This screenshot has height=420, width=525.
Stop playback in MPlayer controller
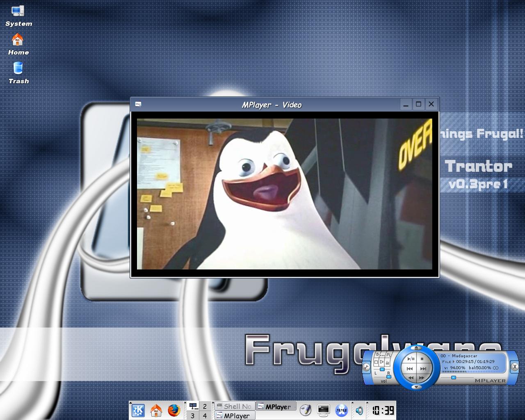[x=422, y=359]
